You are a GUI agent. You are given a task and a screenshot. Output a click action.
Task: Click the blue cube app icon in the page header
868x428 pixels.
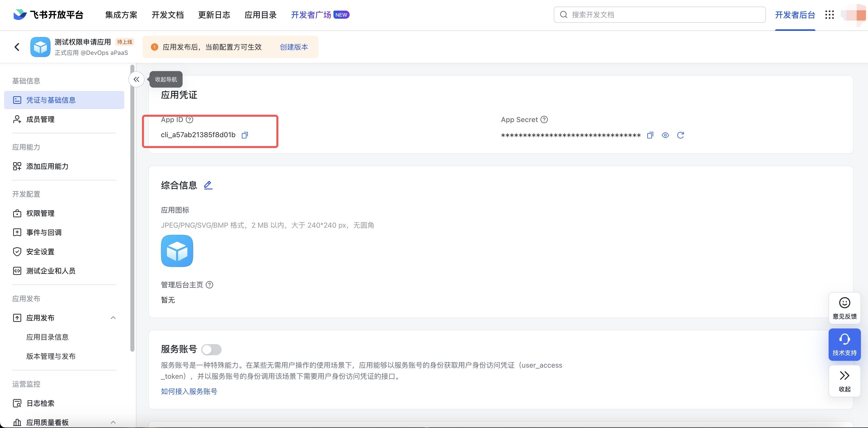tap(40, 47)
